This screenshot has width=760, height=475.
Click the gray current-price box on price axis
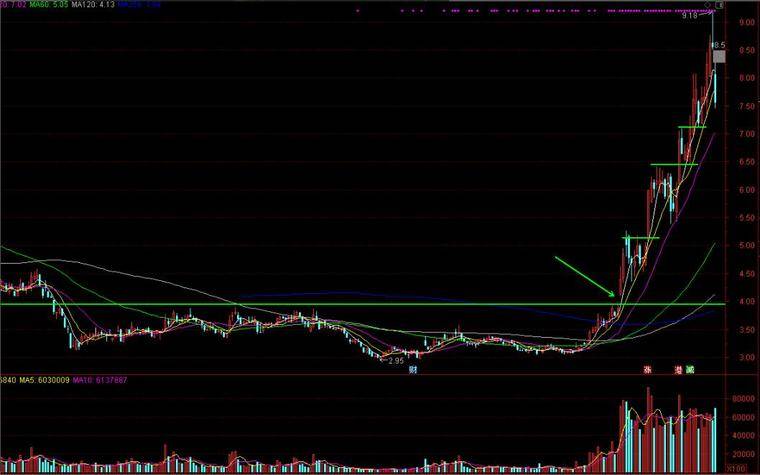pyautogui.click(x=719, y=57)
